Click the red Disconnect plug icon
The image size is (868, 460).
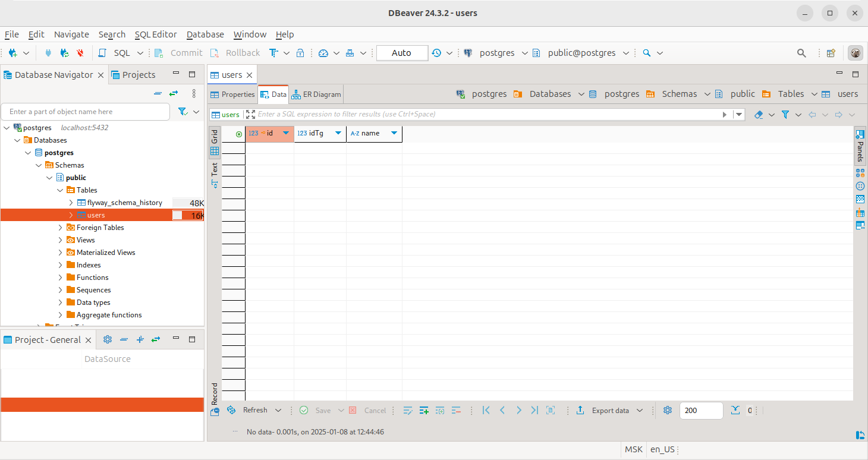point(80,53)
